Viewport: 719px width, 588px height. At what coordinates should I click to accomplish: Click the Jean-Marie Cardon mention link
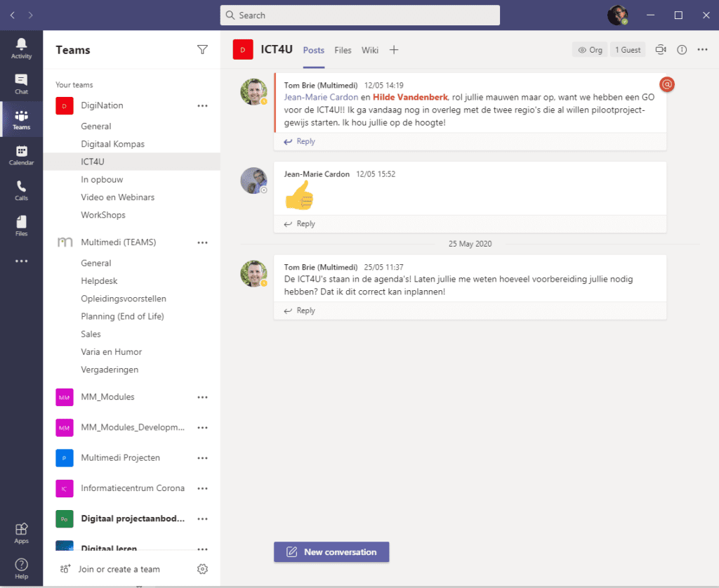click(x=320, y=97)
